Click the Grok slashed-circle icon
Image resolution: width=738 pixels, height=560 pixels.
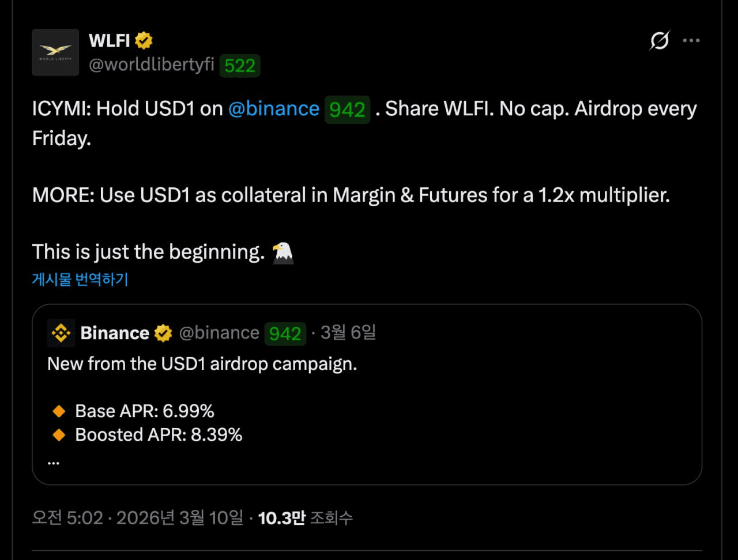(660, 40)
